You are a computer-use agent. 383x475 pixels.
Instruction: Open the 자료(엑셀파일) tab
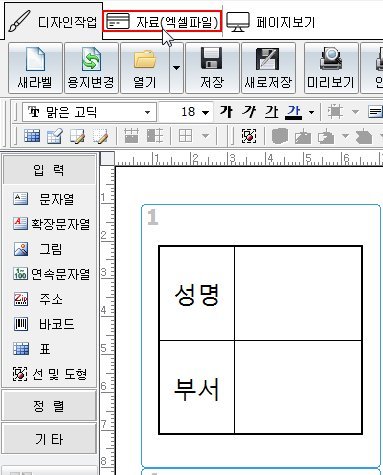[162, 22]
